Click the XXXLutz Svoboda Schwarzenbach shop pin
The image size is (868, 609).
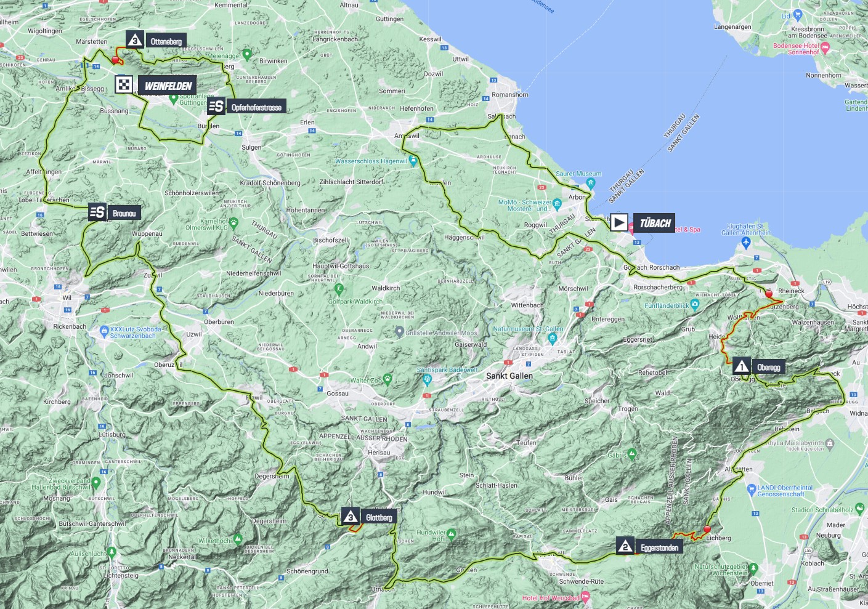pyautogui.click(x=103, y=331)
